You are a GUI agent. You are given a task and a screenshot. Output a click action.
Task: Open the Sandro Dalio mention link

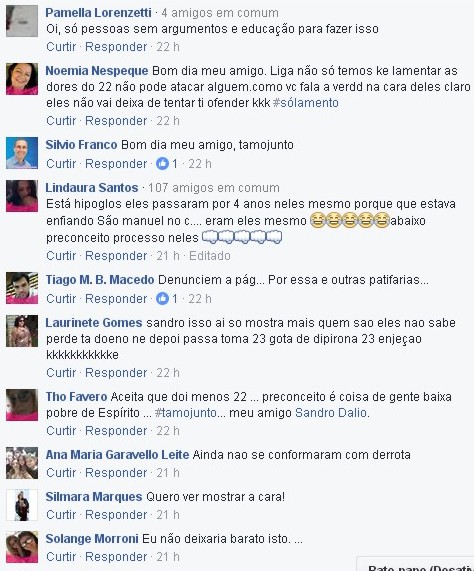[x=331, y=413]
